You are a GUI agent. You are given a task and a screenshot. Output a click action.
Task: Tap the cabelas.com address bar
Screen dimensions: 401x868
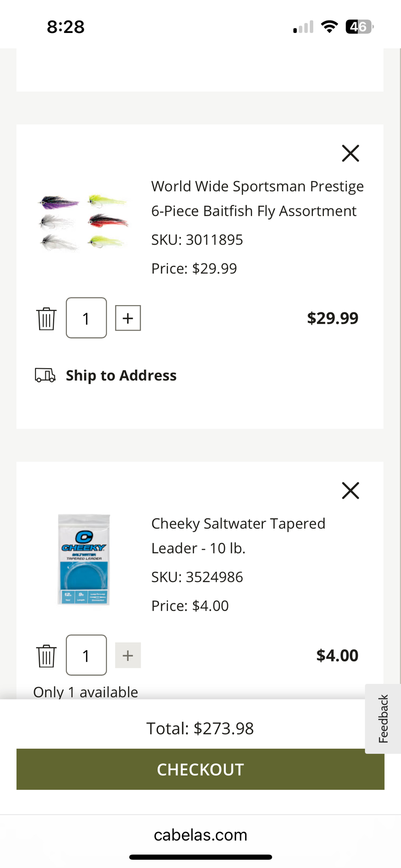click(x=200, y=835)
